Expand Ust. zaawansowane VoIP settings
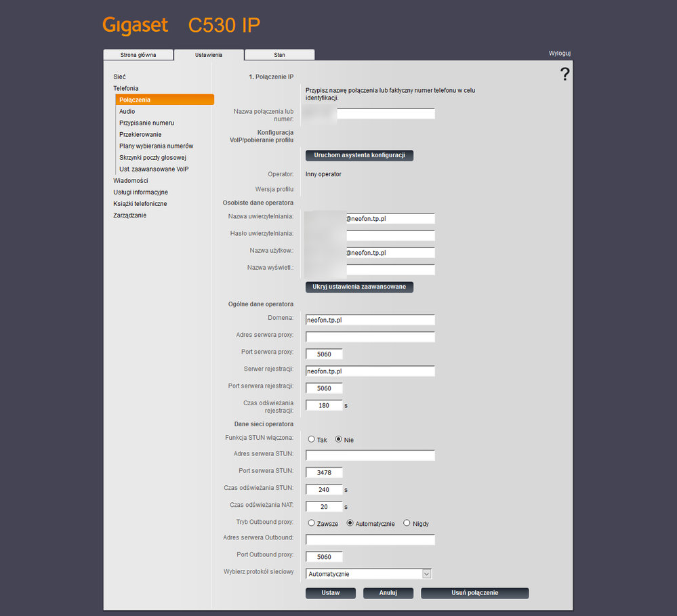Screen dimensions: 677x616 [155, 169]
